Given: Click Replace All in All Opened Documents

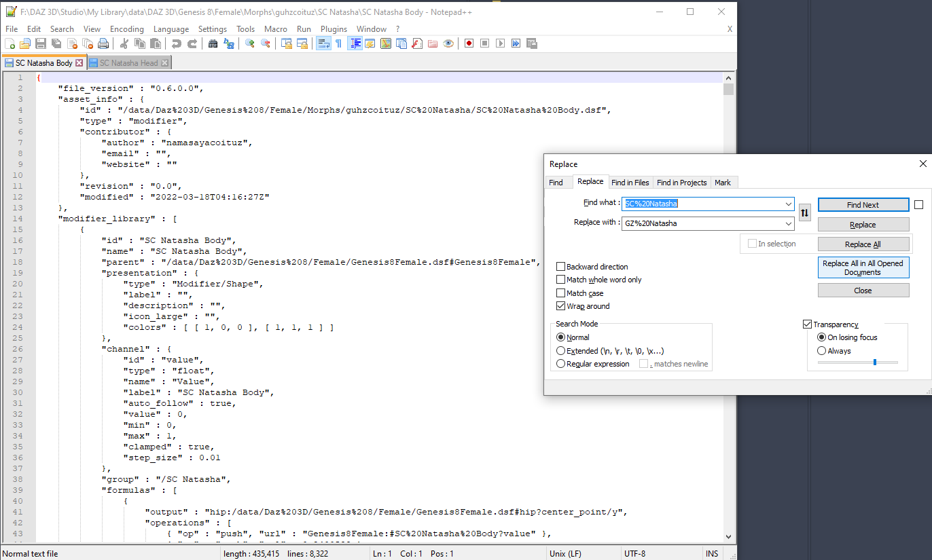Looking at the screenshot, I should tap(863, 267).
